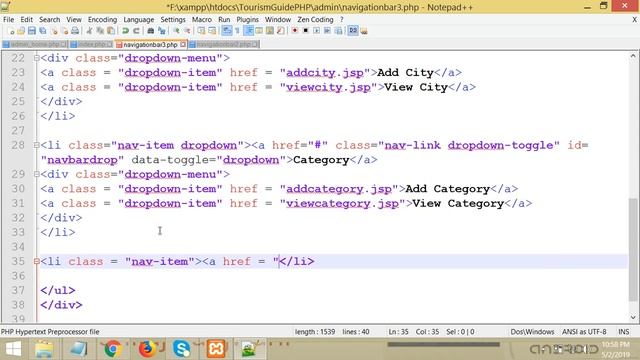Click the Open file toolbar icon
This screenshot has height=360, width=640.
21,31
